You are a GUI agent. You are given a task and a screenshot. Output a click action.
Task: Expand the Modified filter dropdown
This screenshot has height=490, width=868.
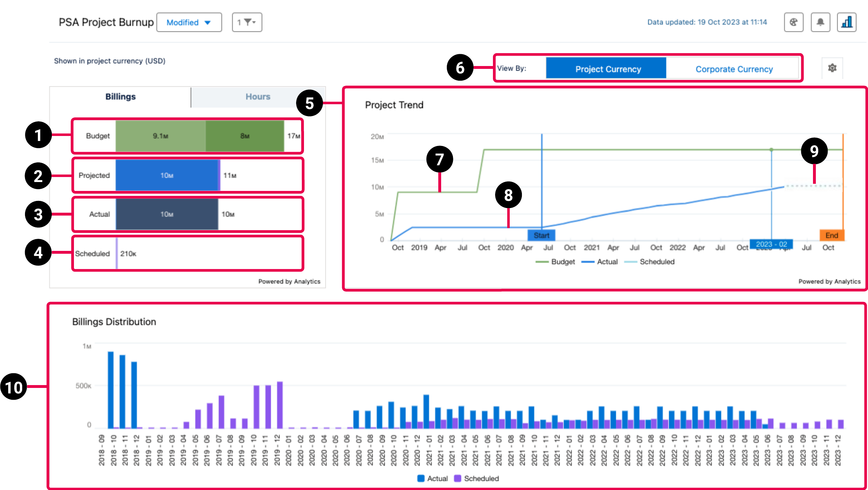pos(188,22)
